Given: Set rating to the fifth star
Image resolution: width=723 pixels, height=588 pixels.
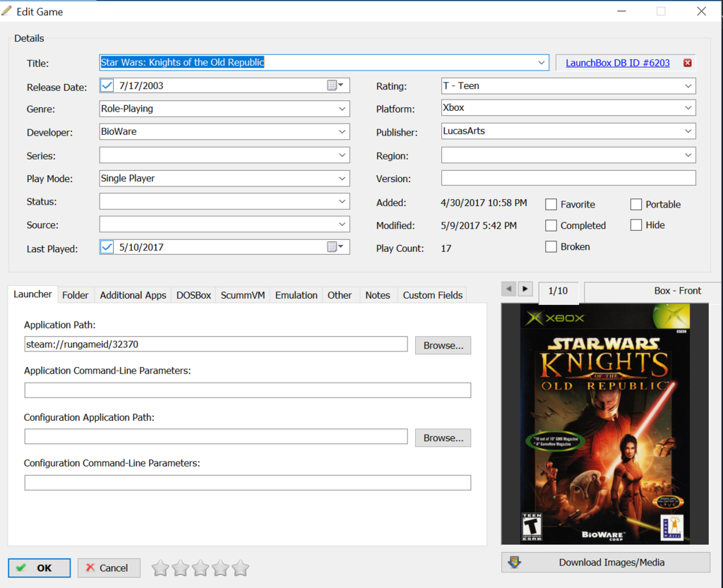Looking at the screenshot, I should [x=241, y=568].
